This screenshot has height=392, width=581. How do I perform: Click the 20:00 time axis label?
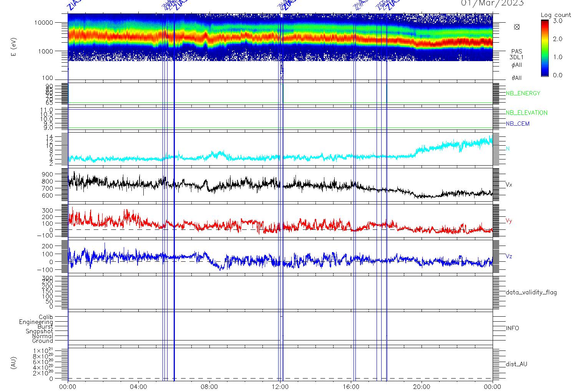coord(422,387)
